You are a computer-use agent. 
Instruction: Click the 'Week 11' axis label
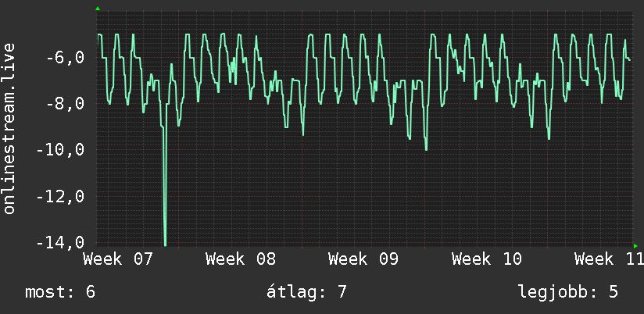tap(609, 259)
